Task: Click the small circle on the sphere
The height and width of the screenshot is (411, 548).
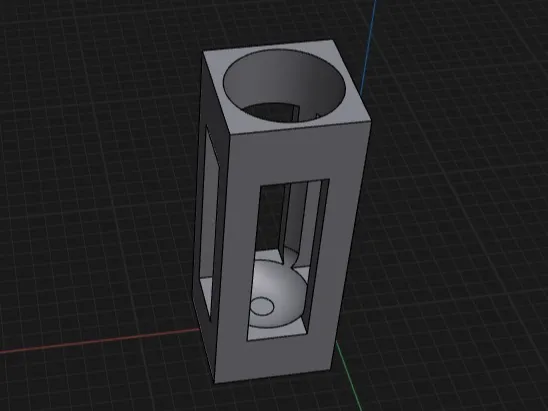Action: click(262, 307)
